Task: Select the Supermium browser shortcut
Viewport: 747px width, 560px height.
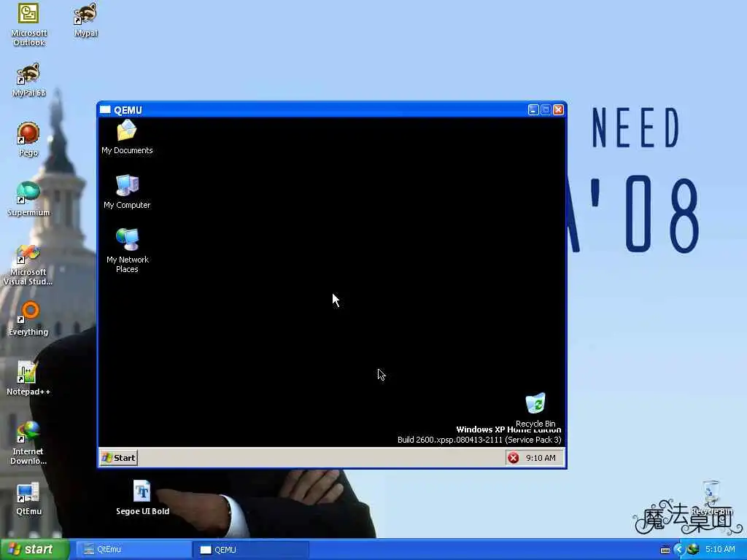Action: pos(28,199)
